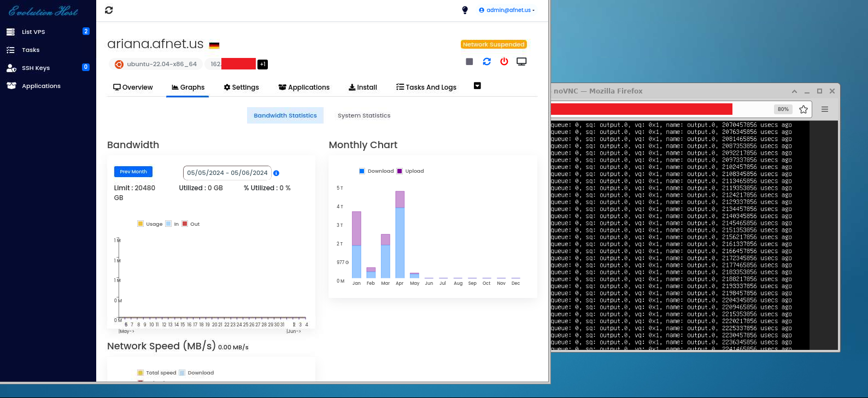
Task: Toggle the Download series in Monthly Chart
Action: tap(376, 171)
